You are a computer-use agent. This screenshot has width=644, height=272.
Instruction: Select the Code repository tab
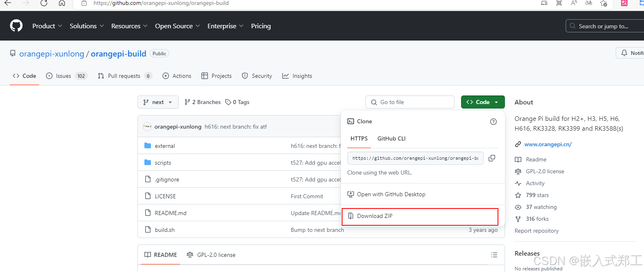(x=25, y=76)
